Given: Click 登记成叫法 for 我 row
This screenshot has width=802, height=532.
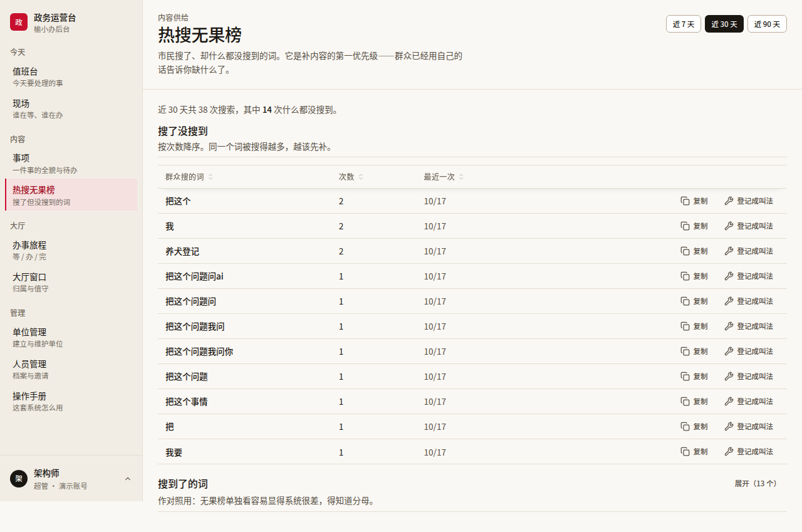Looking at the screenshot, I should (x=749, y=226).
